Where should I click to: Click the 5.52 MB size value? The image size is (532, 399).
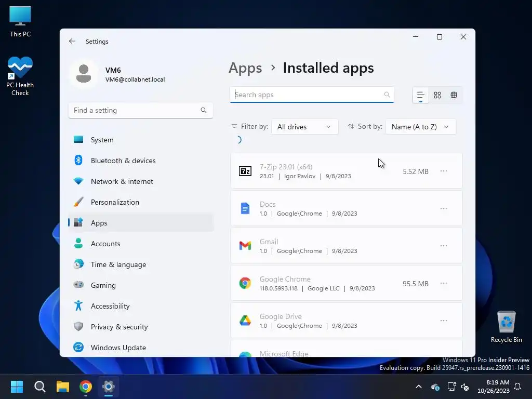coord(415,171)
